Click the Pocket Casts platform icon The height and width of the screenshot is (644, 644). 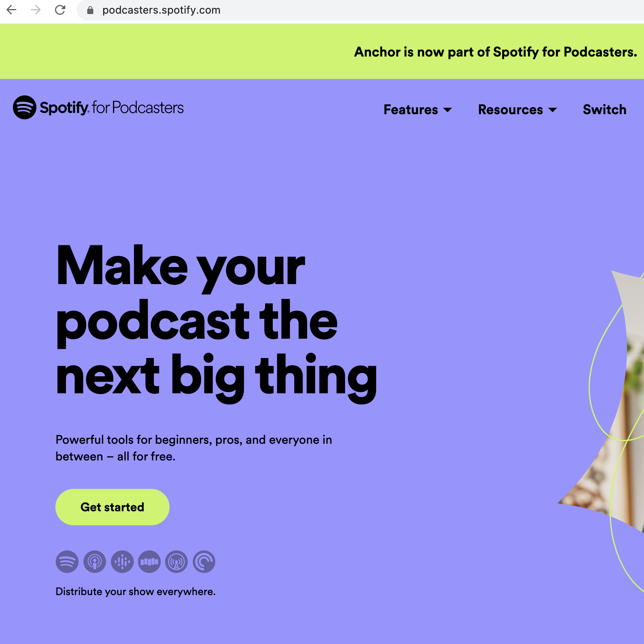coord(204,562)
